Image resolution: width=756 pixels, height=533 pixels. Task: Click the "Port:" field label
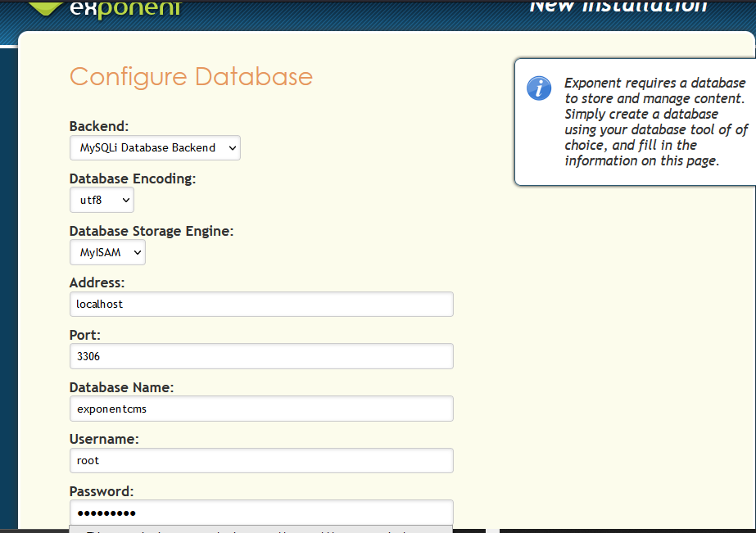tap(84, 335)
